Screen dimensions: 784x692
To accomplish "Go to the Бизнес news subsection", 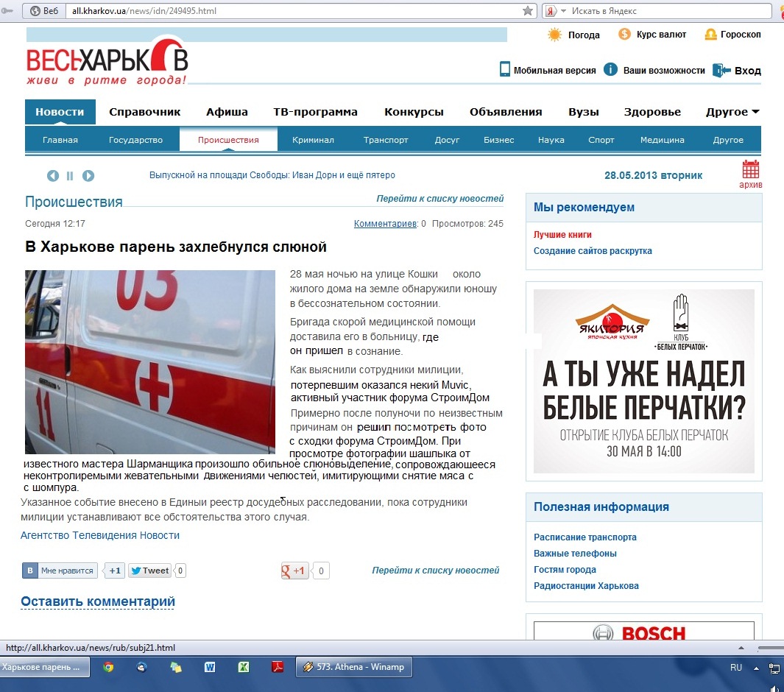I will click(499, 140).
